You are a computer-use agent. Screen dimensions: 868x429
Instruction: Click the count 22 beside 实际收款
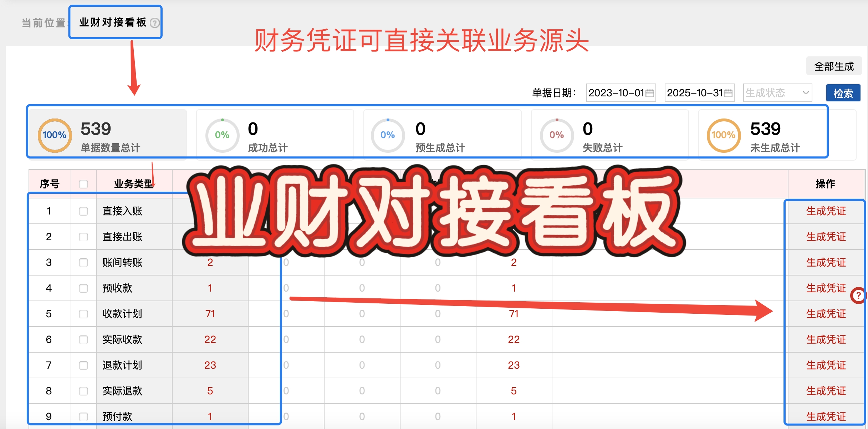coord(210,339)
